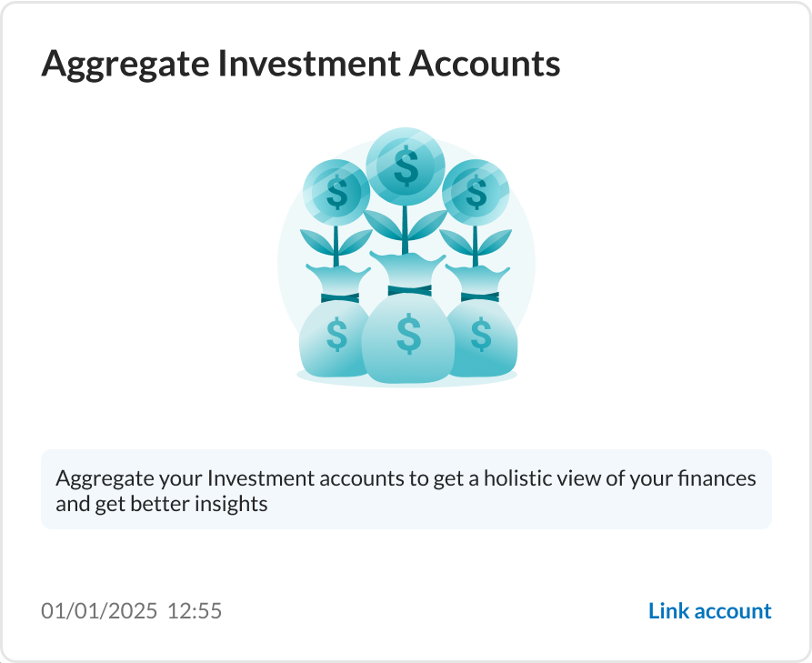Click dollar sign on center money bag

tap(408, 334)
